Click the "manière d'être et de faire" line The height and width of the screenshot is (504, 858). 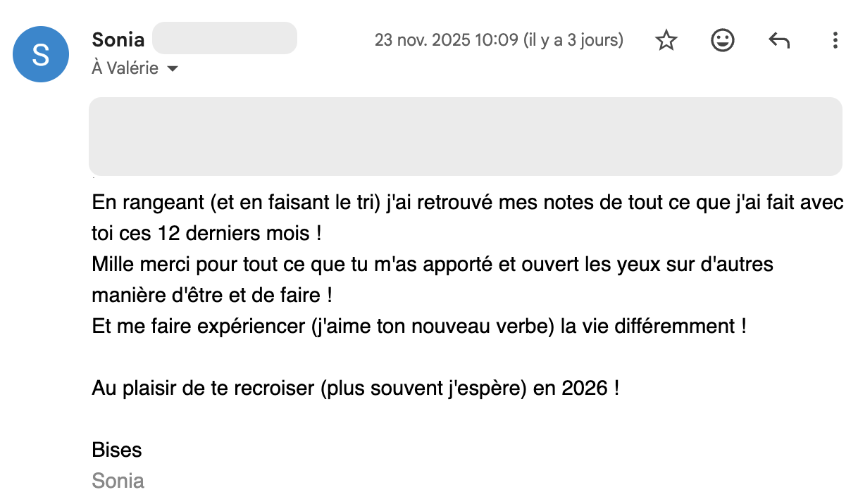coord(210,294)
